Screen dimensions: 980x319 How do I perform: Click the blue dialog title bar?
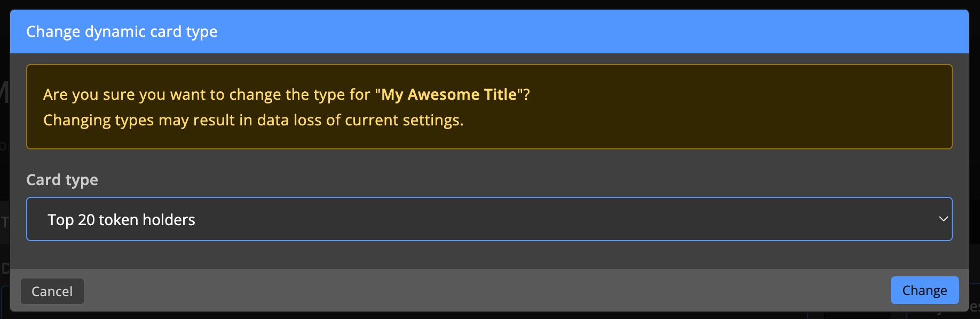[x=489, y=31]
